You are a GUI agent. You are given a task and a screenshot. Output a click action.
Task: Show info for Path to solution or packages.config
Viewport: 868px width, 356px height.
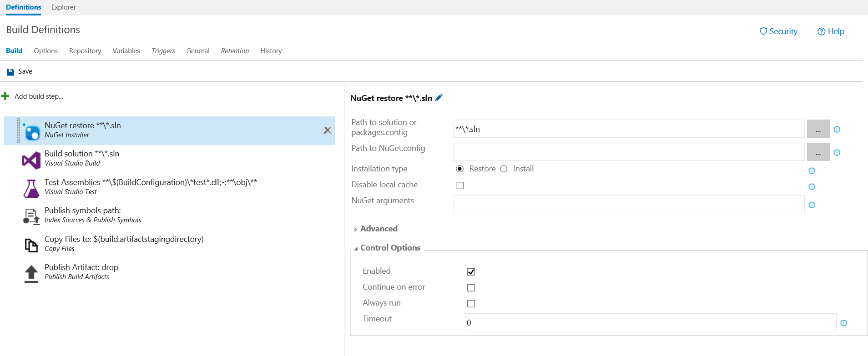pyautogui.click(x=837, y=129)
